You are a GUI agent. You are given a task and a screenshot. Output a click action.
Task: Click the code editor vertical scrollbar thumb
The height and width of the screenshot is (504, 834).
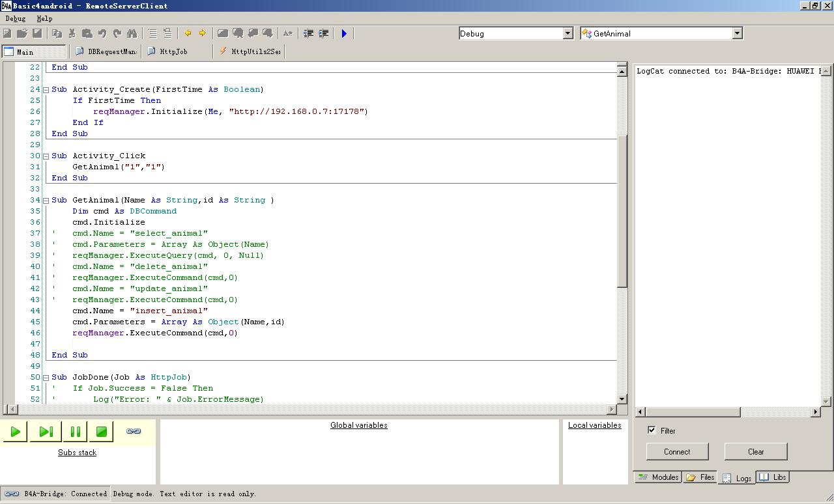(x=622, y=212)
